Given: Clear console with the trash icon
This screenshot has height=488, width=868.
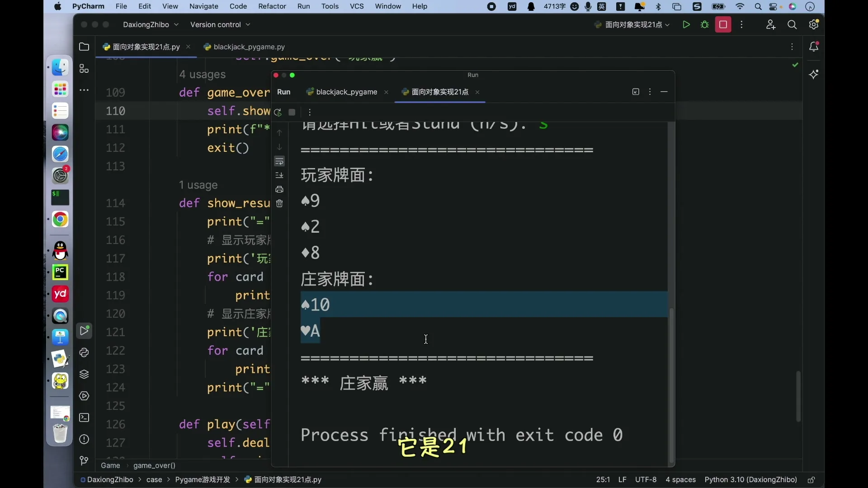Looking at the screenshot, I should [279, 203].
